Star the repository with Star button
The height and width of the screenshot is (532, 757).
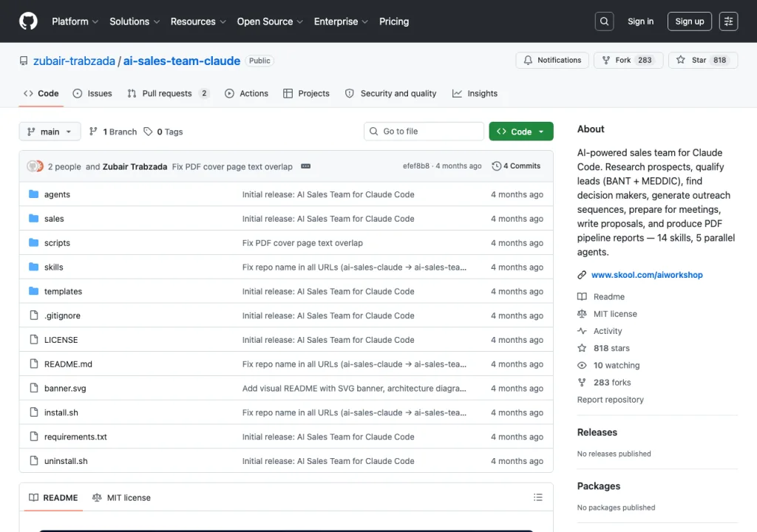(x=702, y=60)
